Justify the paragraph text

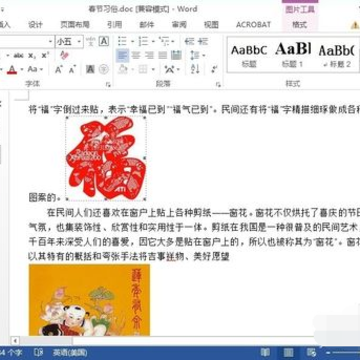(162, 55)
